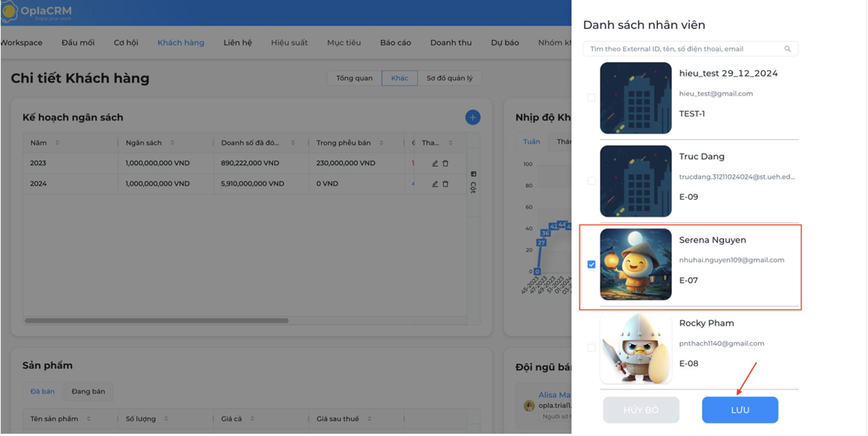Select the Tuần chart tab
This screenshot has width=868, height=436.
click(x=531, y=141)
